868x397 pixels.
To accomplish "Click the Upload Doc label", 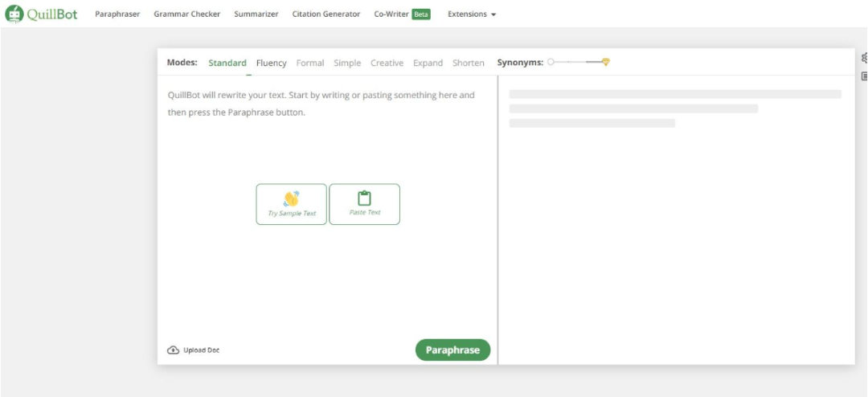I will [x=201, y=350].
